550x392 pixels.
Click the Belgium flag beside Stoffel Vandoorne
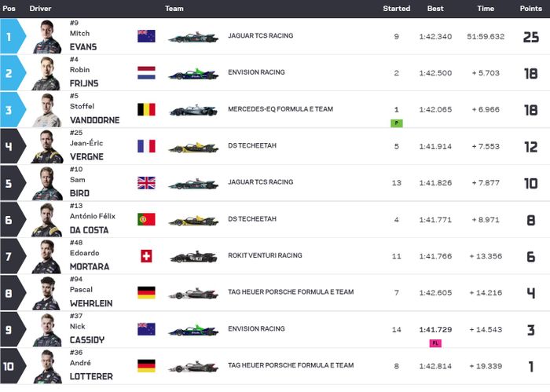[x=146, y=109]
